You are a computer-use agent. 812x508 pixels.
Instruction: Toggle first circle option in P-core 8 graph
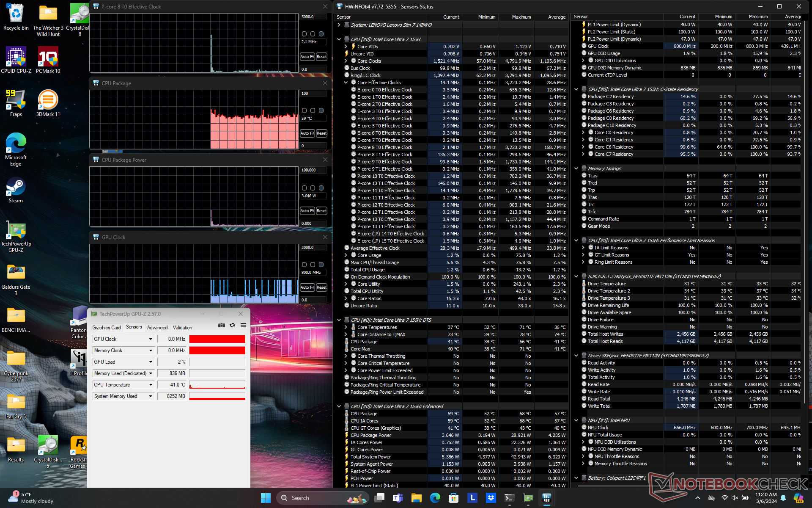(304, 34)
